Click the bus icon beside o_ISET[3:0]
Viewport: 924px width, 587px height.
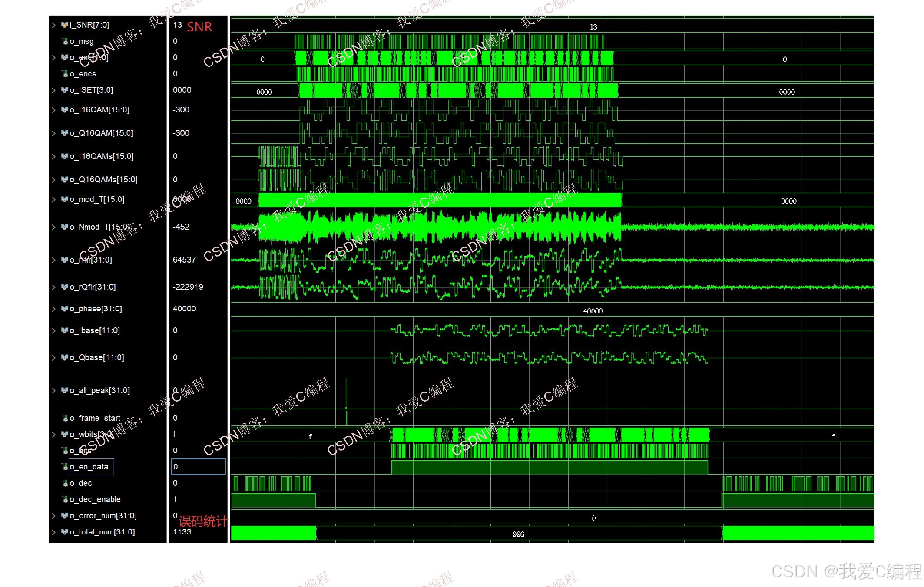pyautogui.click(x=65, y=90)
